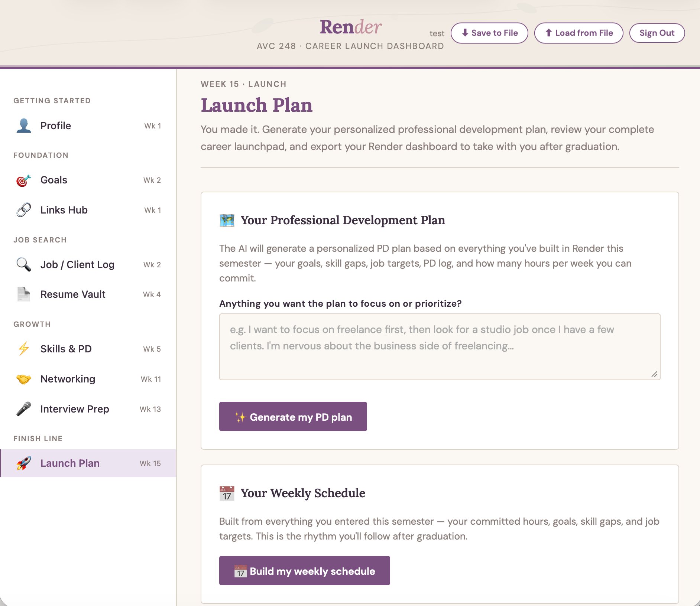Click the 'GROWTH' section header
Viewport: 700px width, 606px height.
point(32,324)
